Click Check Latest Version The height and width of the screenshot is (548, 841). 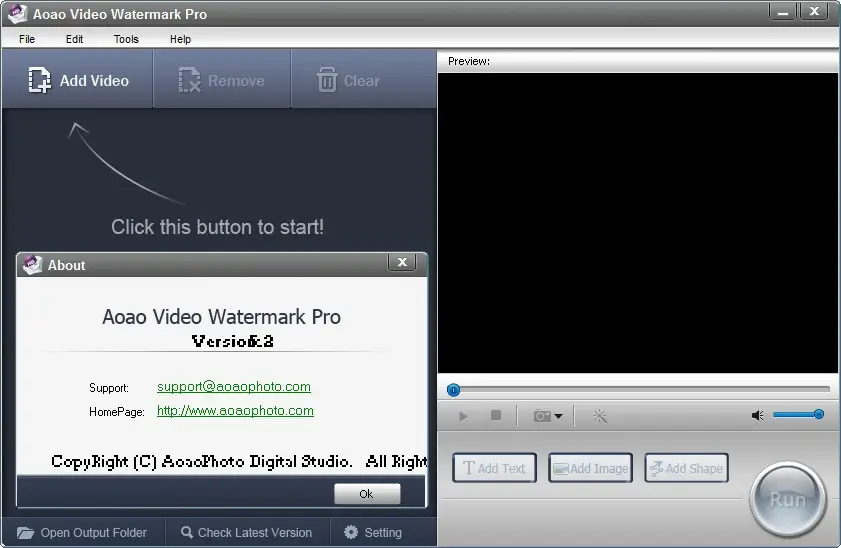247,532
